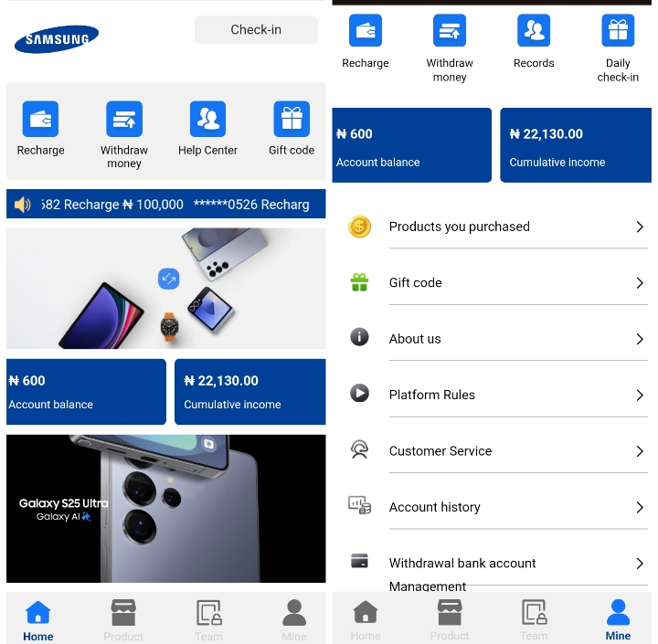
Task: Tap the blue swap icon on devices banner
Action: [x=169, y=279]
